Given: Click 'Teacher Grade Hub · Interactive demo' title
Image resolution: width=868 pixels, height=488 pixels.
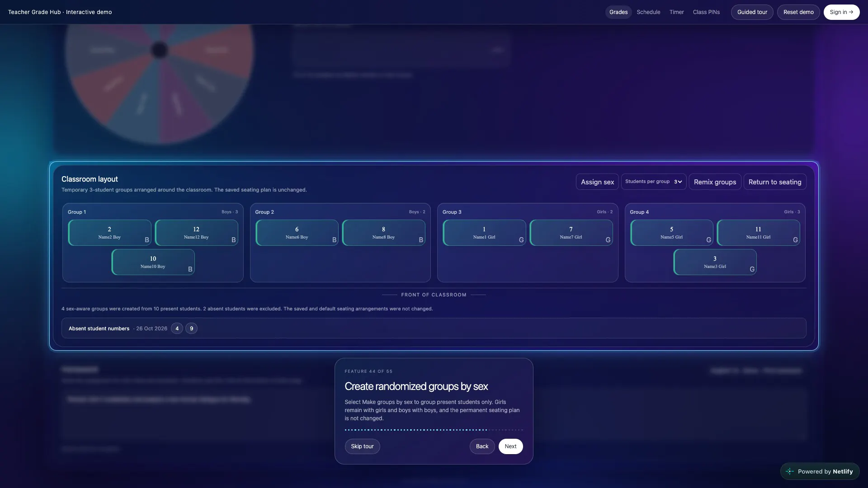Looking at the screenshot, I should pyautogui.click(x=60, y=12).
